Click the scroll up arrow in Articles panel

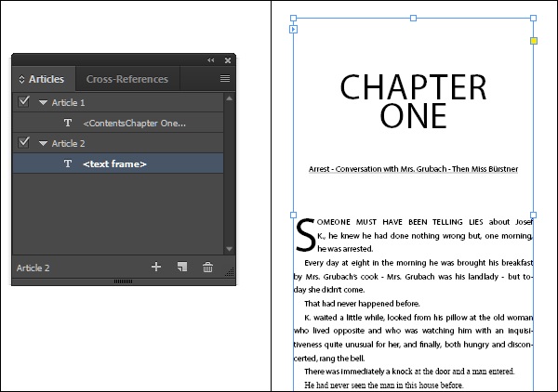pyautogui.click(x=229, y=98)
